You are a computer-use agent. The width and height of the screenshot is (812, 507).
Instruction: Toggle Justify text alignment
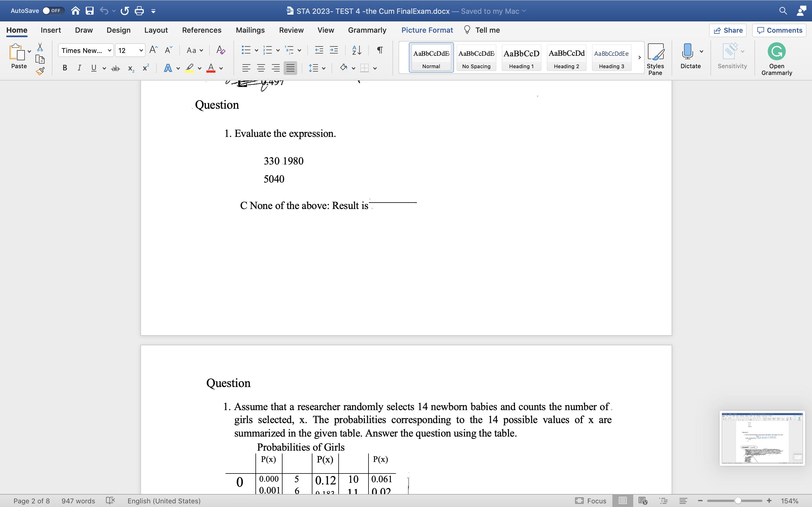(290, 68)
